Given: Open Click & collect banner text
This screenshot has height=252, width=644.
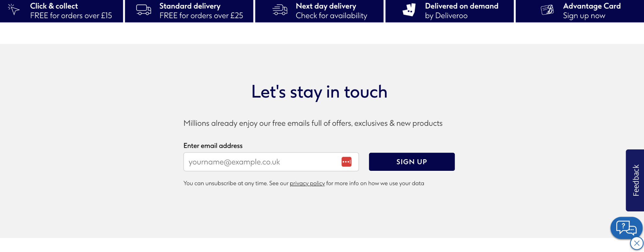Looking at the screenshot, I should (x=71, y=11).
